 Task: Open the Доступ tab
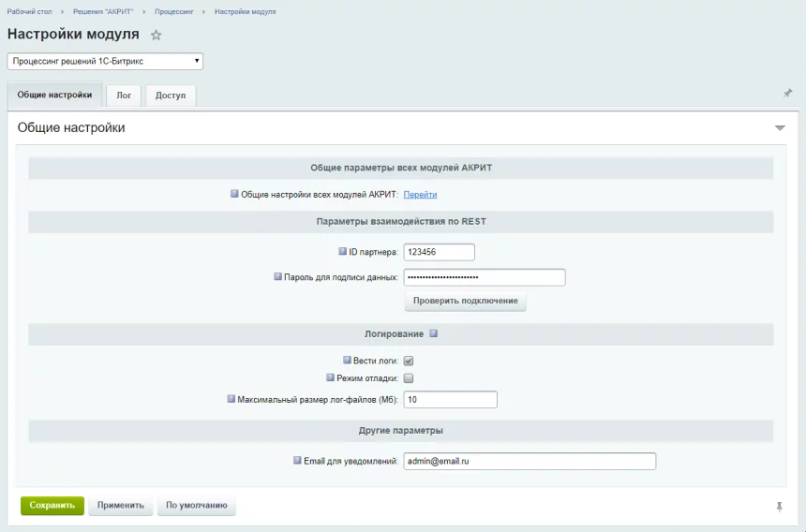[x=171, y=96]
